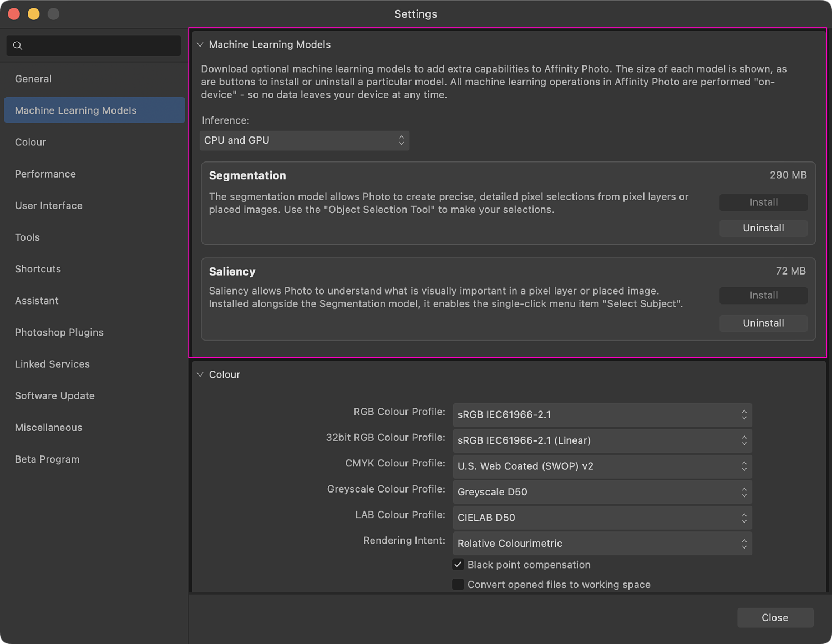Open the LAB Colour Profile dropdown

602,518
